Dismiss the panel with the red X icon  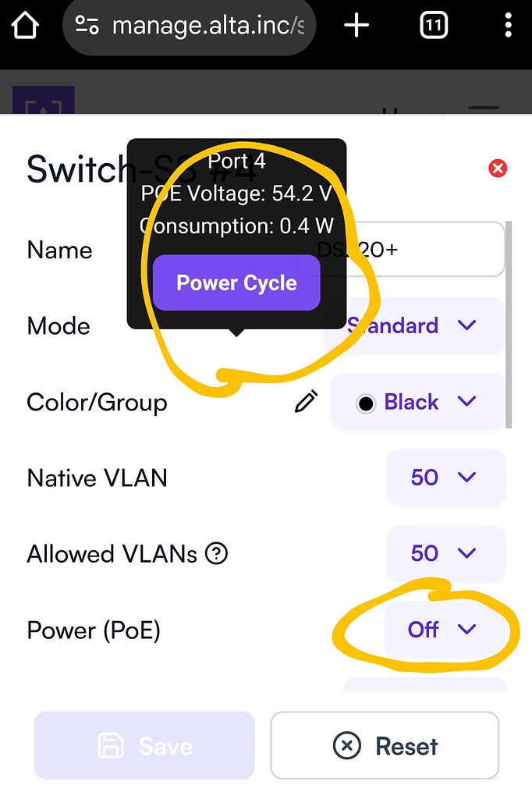tap(497, 168)
